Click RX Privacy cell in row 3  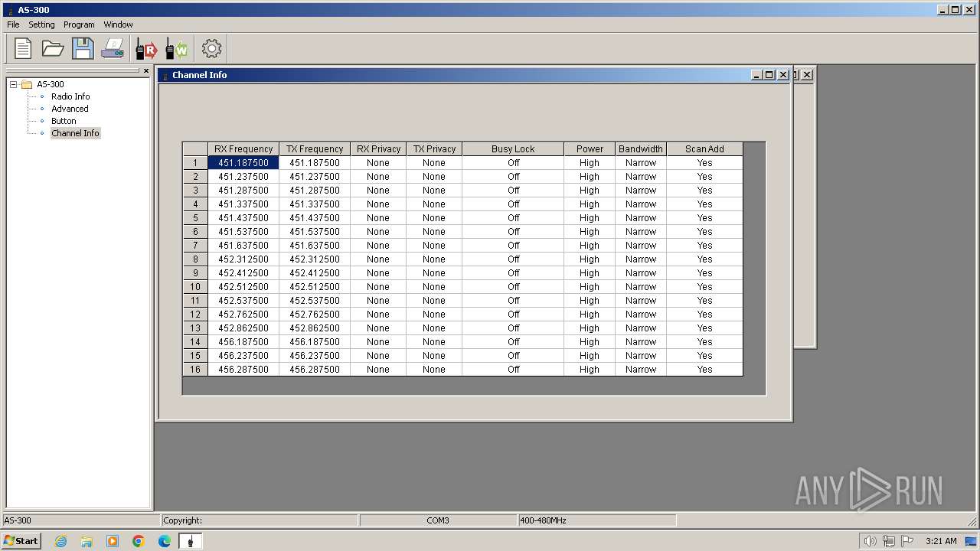click(x=378, y=191)
